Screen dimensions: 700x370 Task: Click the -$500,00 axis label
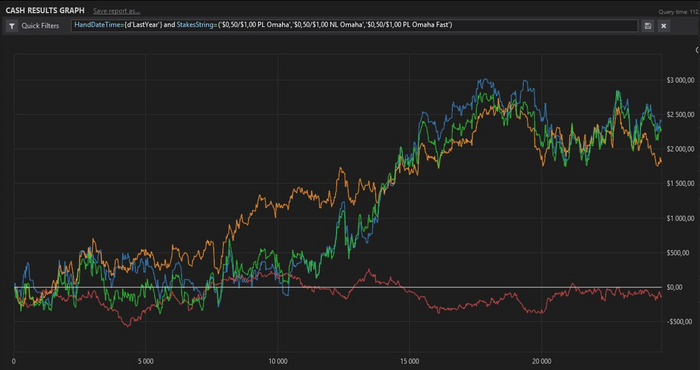coord(679,322)
